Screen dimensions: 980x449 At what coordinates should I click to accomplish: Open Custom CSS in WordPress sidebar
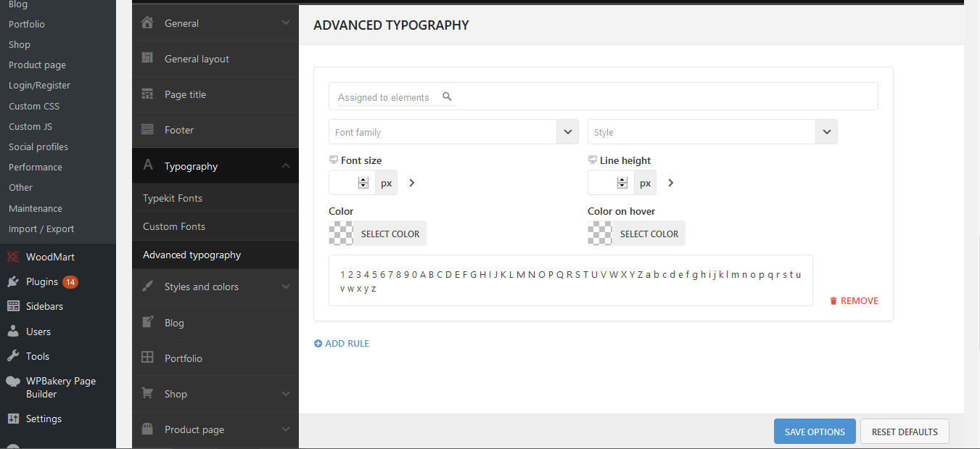click(34, 106)
